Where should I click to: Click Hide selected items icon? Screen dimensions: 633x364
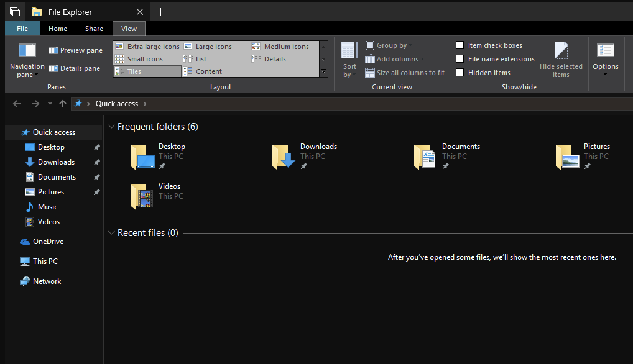tap(561, 50)
